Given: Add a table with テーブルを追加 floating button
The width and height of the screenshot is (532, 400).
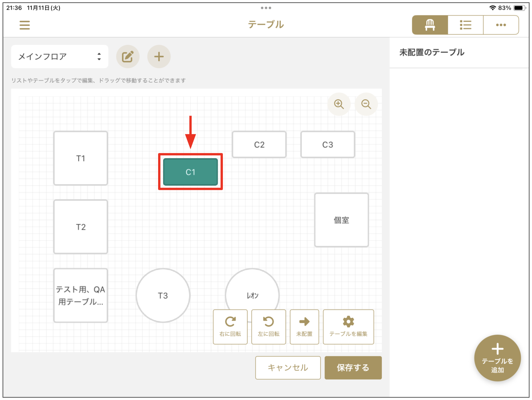Looking at the screenshot, I should point(498,358).
